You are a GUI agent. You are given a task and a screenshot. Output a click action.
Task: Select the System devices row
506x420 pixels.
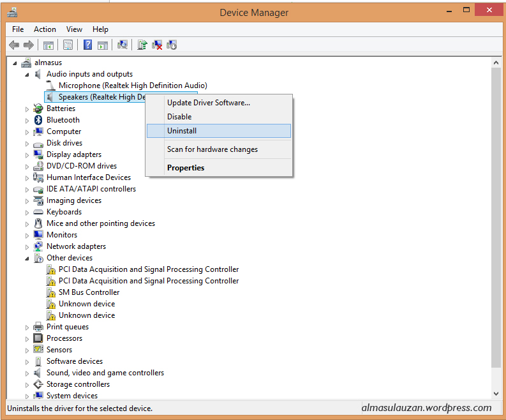click(72, 396)
